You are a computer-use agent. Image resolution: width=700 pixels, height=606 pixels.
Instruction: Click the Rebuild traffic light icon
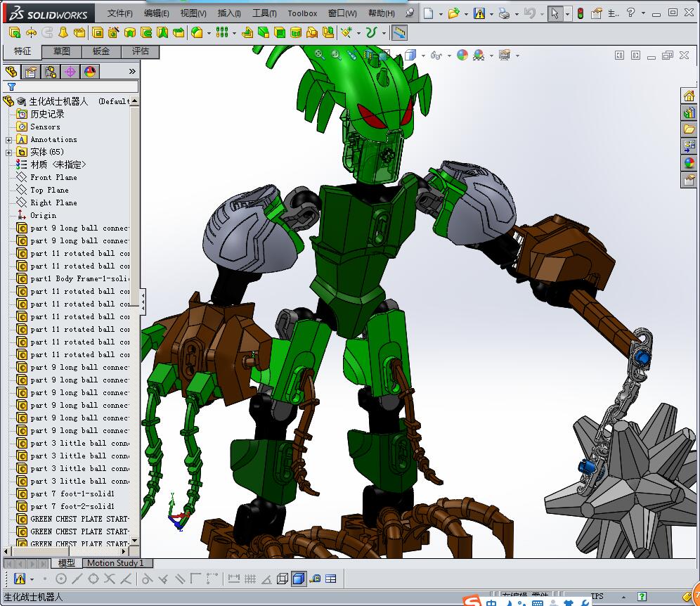point(581,13)
